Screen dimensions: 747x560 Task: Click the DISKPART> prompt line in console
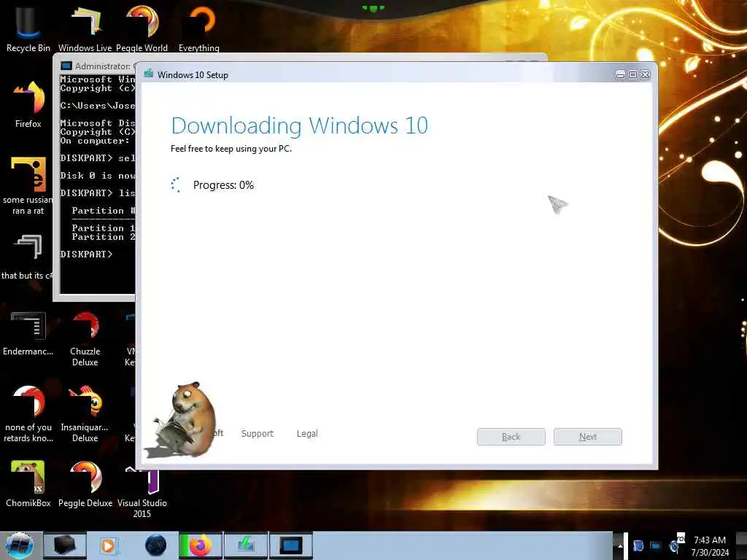(x=86, y=254)
